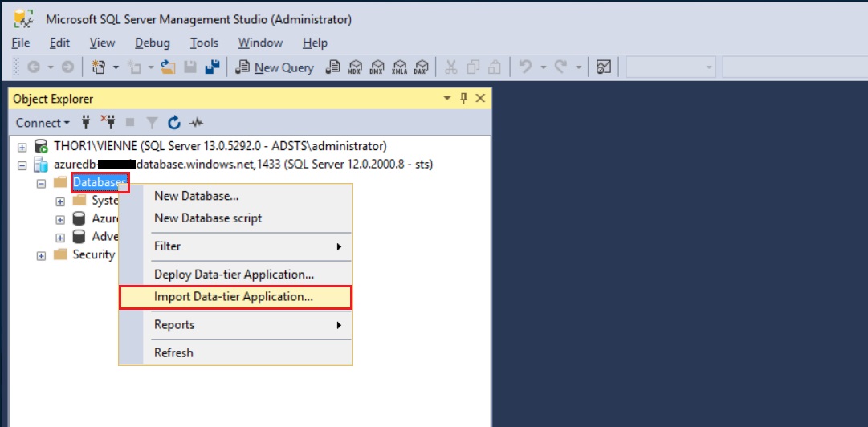Screen dimensions: 868x427
Task: Open the Tools menu
Action: point(204,43)
